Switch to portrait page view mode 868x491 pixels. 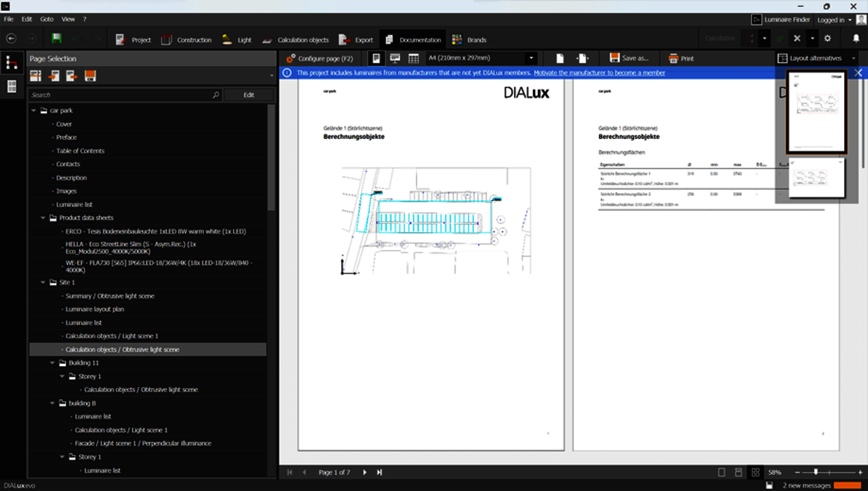click(376, 58)
